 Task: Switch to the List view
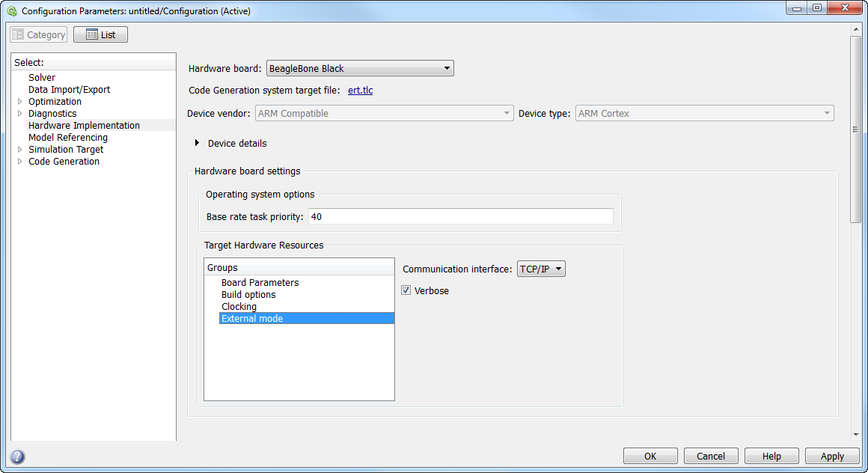[100, 34]
